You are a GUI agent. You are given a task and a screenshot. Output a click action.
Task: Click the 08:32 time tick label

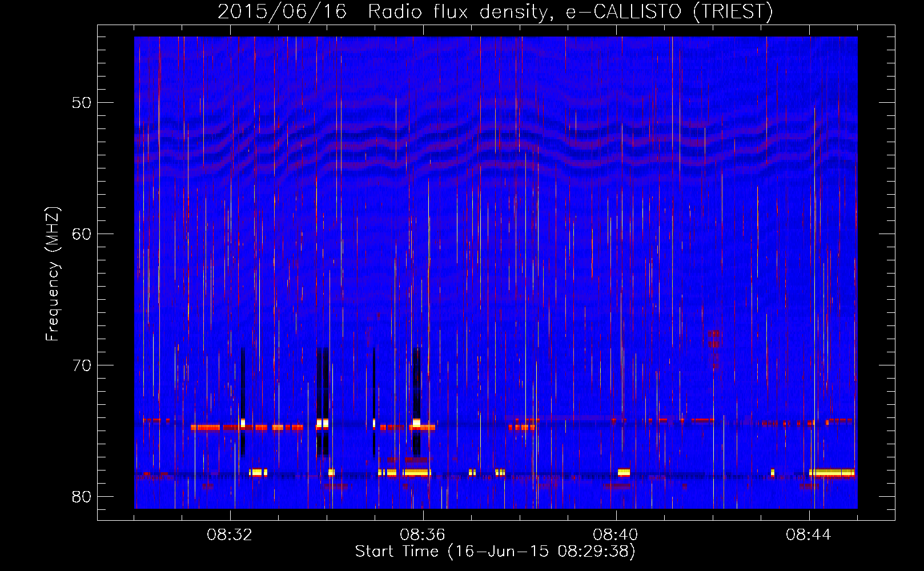click(230, 535)
